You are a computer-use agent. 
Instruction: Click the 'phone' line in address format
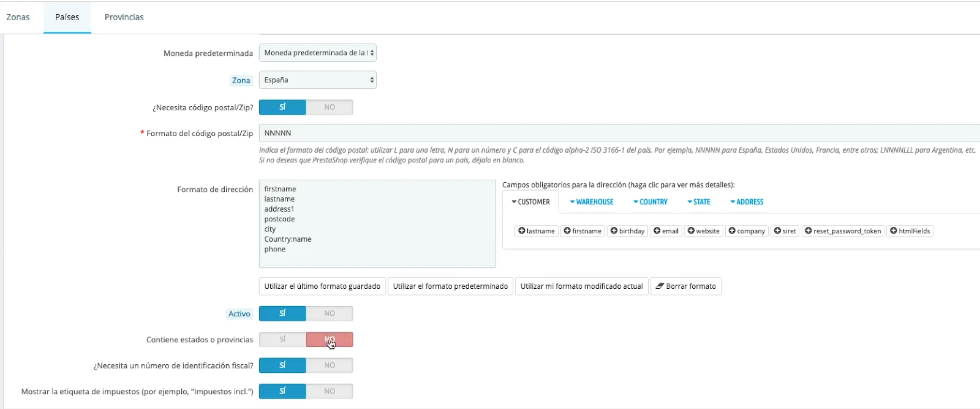[x=275, y=249]
